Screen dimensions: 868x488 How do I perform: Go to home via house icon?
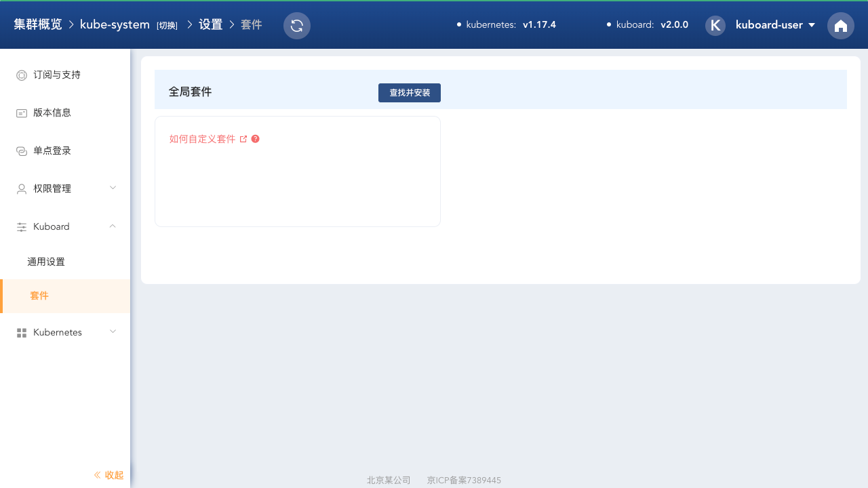(x=840, y=26)
